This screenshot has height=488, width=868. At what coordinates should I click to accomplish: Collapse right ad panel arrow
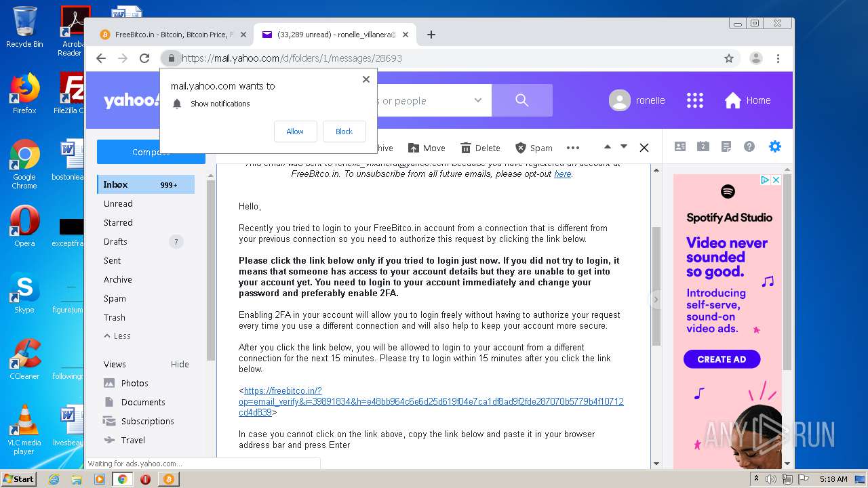point(656,299)
